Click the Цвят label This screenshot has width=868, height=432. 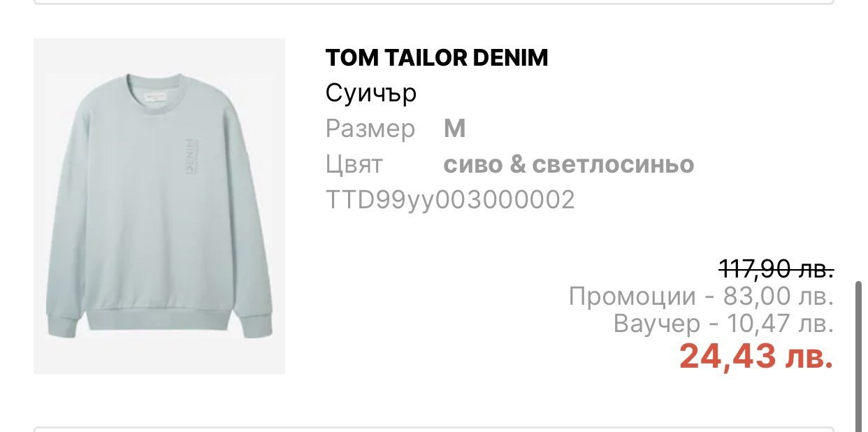pos(354,165)
